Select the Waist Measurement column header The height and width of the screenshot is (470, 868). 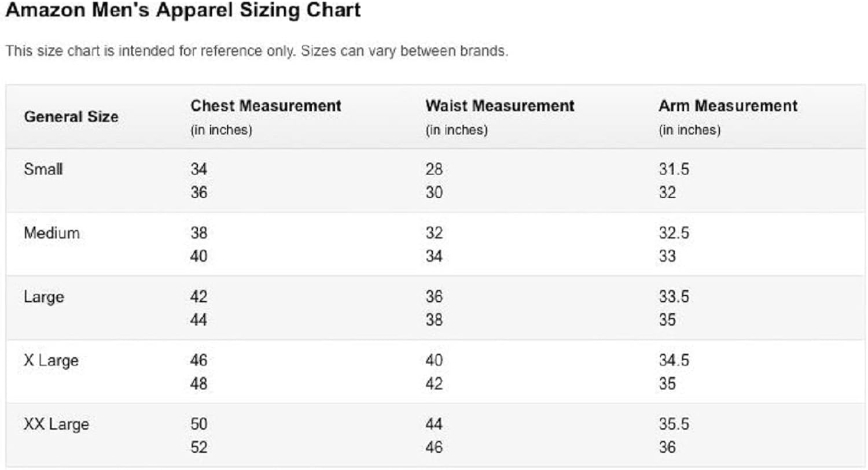(500, 106)
